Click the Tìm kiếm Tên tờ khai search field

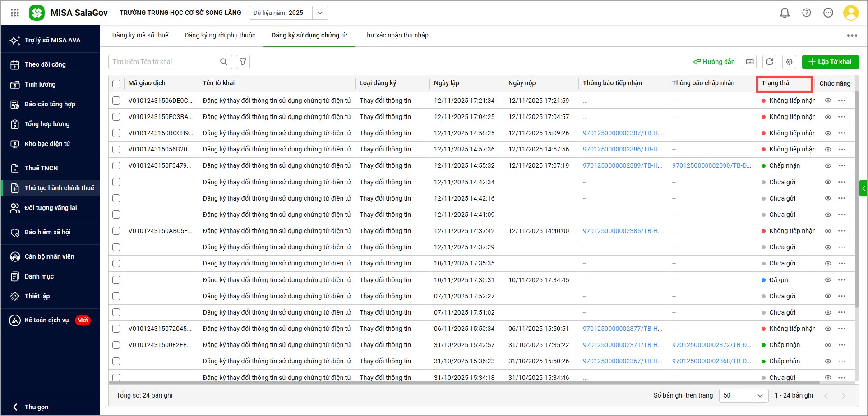pos(165,62)
